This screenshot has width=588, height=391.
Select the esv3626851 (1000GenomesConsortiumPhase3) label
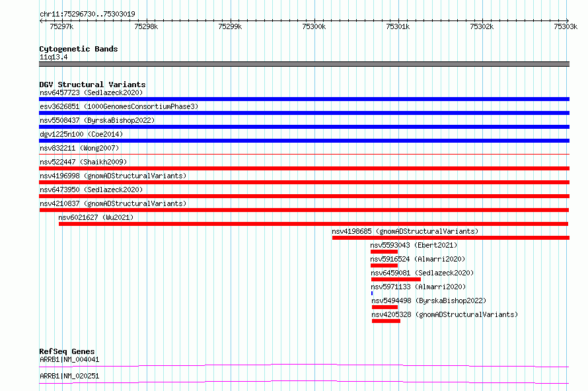pos(119,106)
